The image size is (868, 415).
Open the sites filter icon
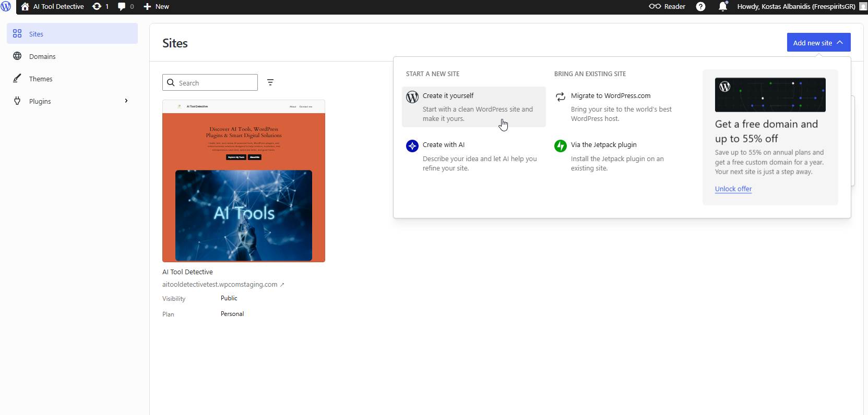270,82
